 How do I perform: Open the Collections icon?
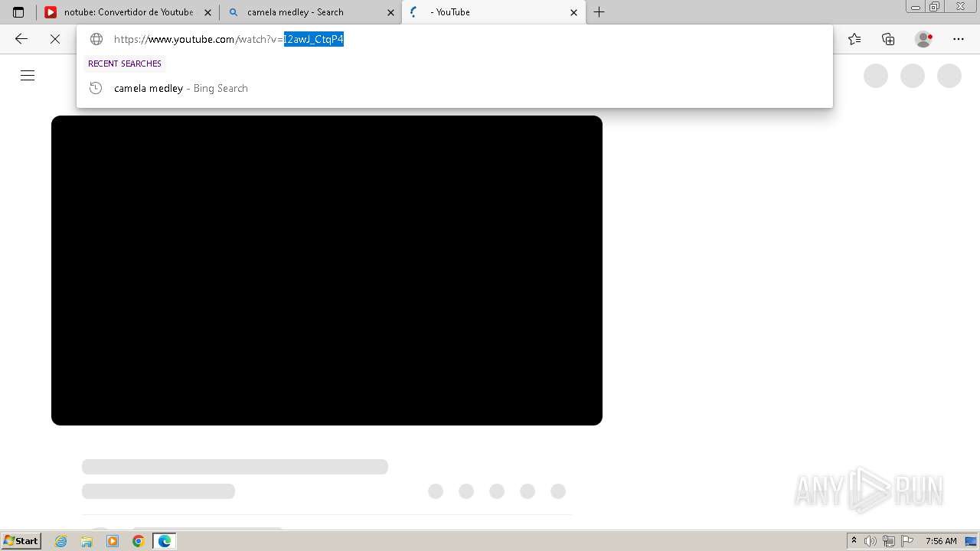[x=888, y=39]
